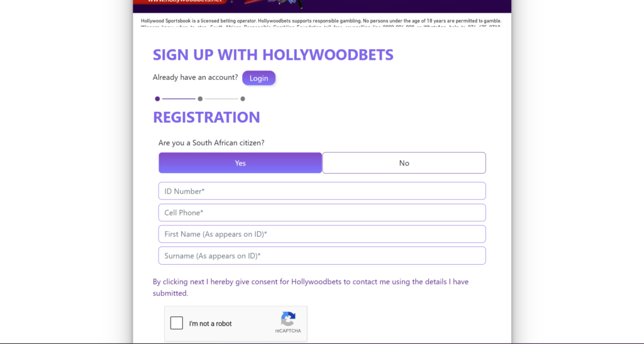
Task: Click the SIGN UP WITH HOLLYWOODBETS heading
Action: click(x=273, y=55)
